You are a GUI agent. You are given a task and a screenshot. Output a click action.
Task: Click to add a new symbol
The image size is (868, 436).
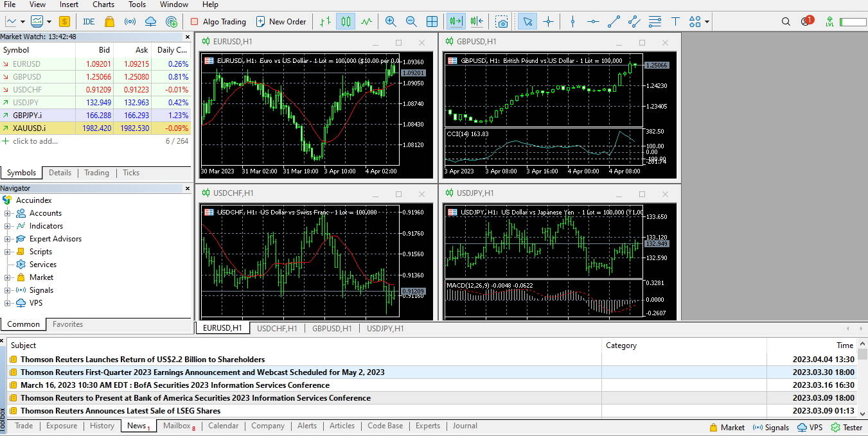coord(35,141)
